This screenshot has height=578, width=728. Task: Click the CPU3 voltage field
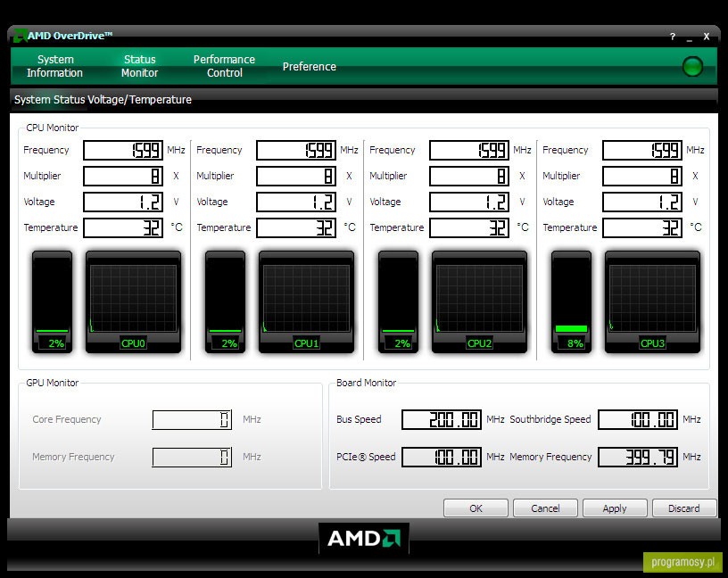point(642,202)
